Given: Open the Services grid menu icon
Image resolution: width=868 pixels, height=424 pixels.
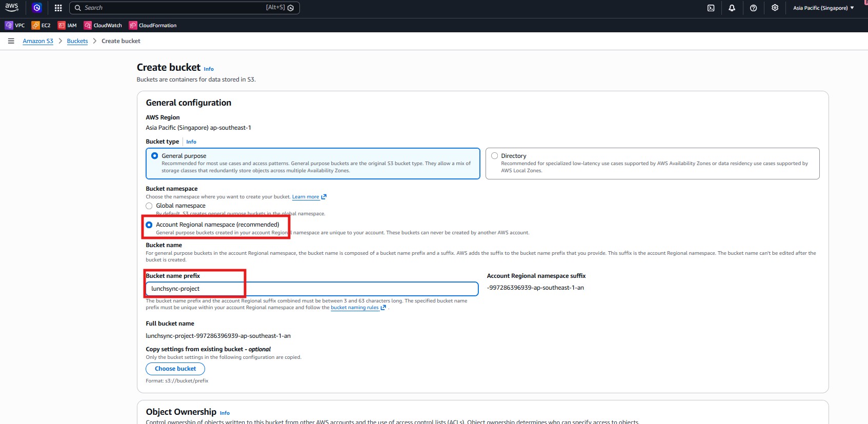Looking at the screenshot, I should click(58, 8).
